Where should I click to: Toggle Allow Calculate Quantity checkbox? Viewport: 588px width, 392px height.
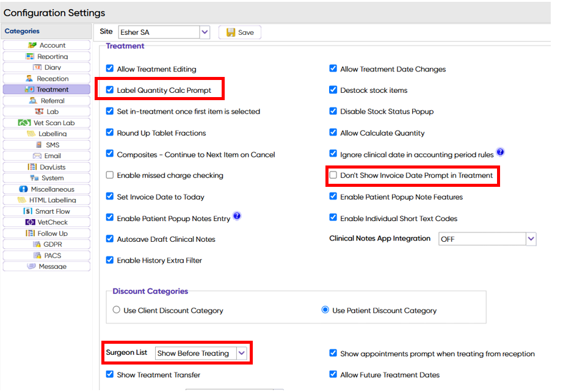tap(333, 132)
